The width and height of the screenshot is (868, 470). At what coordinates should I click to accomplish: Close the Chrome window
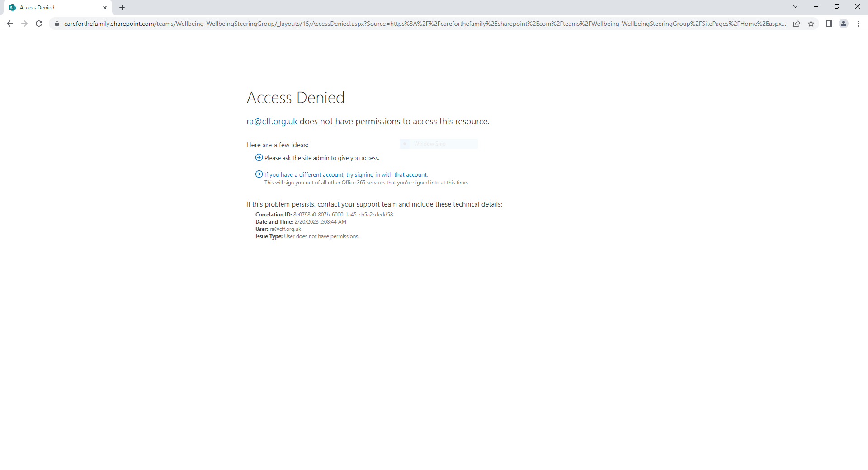click(858, 7)
